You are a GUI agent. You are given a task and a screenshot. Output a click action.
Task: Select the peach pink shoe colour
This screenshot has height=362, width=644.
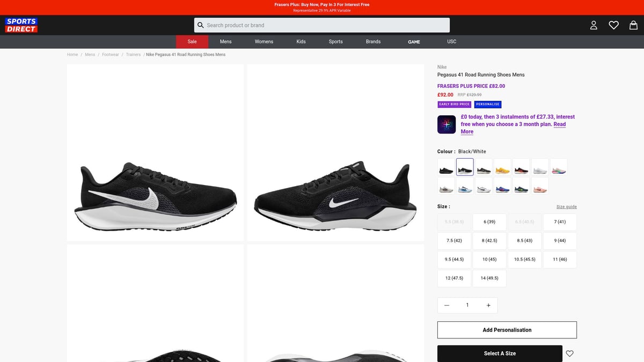[x=540, y=186]
